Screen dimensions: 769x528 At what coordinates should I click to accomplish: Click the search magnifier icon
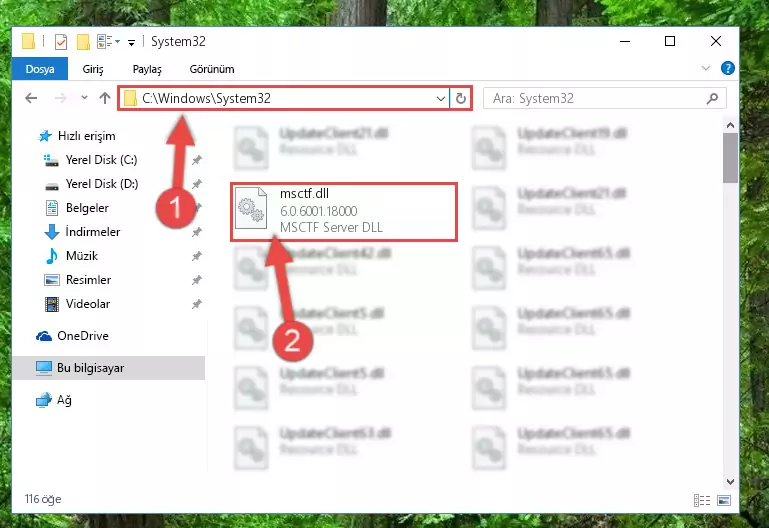click(712, 99)
